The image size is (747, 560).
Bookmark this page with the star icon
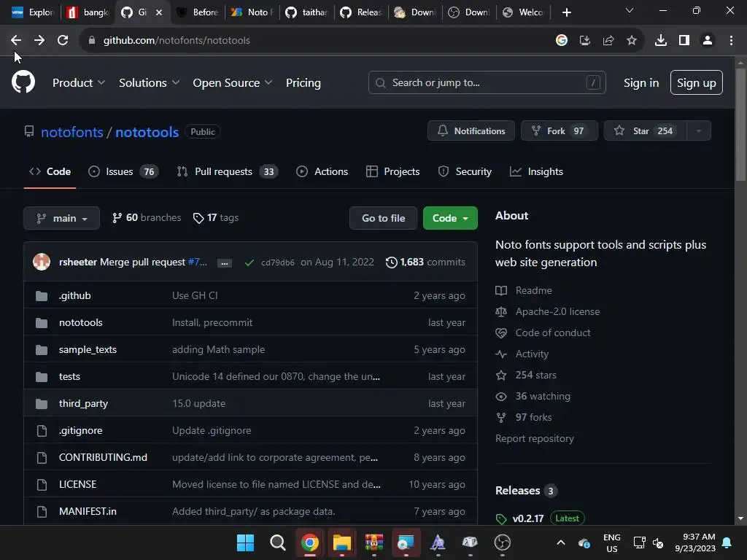pos(631,41)
